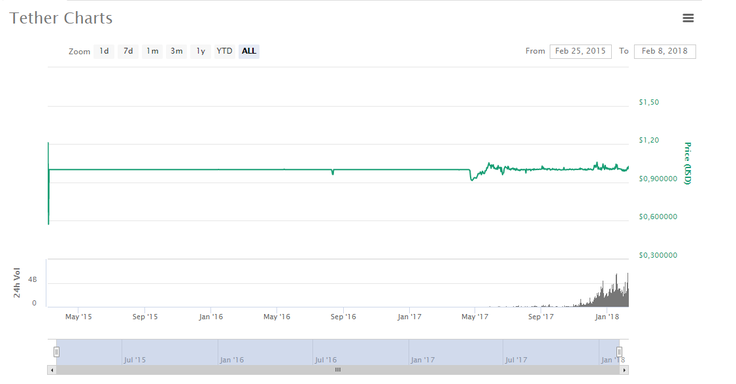Grab the right navigator range handle
Image resolution: width=736 pixels, height=384 pixels.
pyautogui.click(x=619, y=352)
